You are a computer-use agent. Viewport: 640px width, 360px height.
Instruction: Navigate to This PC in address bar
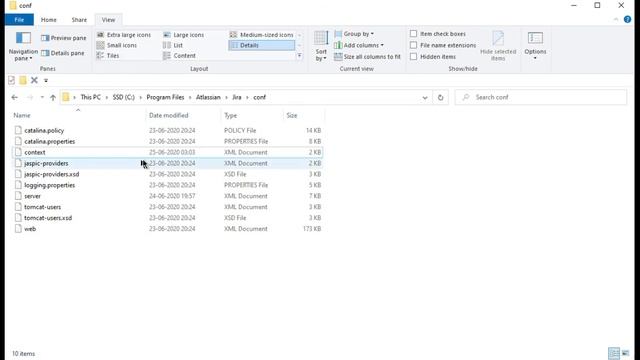point(91,98)
